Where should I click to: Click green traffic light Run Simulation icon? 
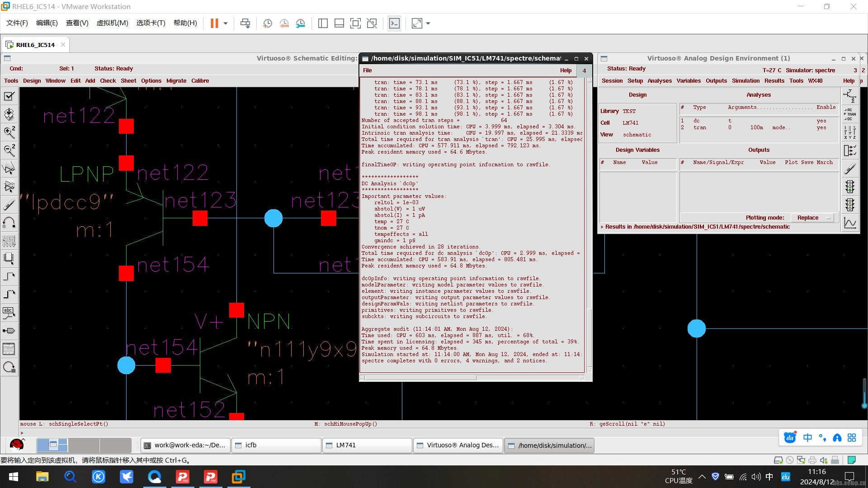click(x=850, y=187)
